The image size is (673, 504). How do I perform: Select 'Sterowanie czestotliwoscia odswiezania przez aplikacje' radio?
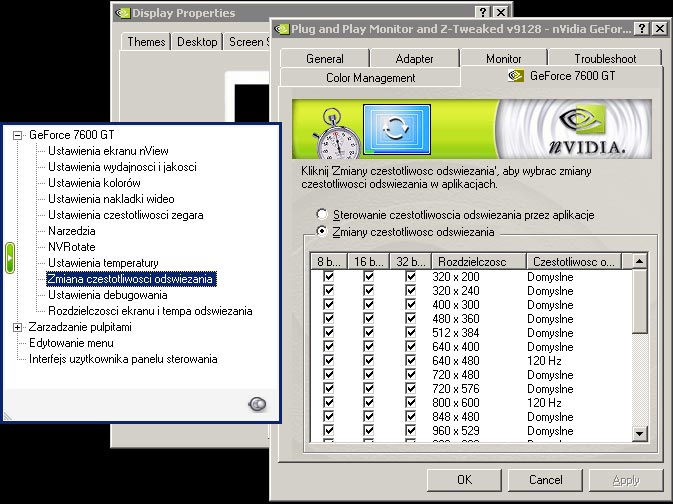pos(321,214)
